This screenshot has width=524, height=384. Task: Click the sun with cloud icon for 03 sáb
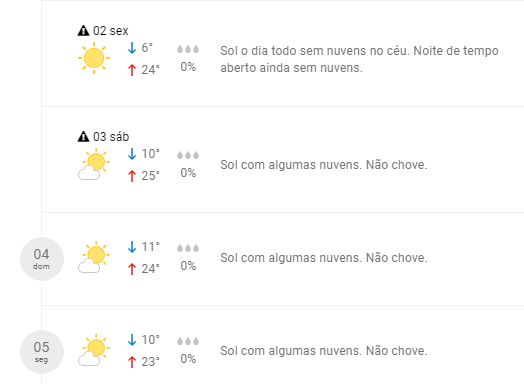[94, 164]
